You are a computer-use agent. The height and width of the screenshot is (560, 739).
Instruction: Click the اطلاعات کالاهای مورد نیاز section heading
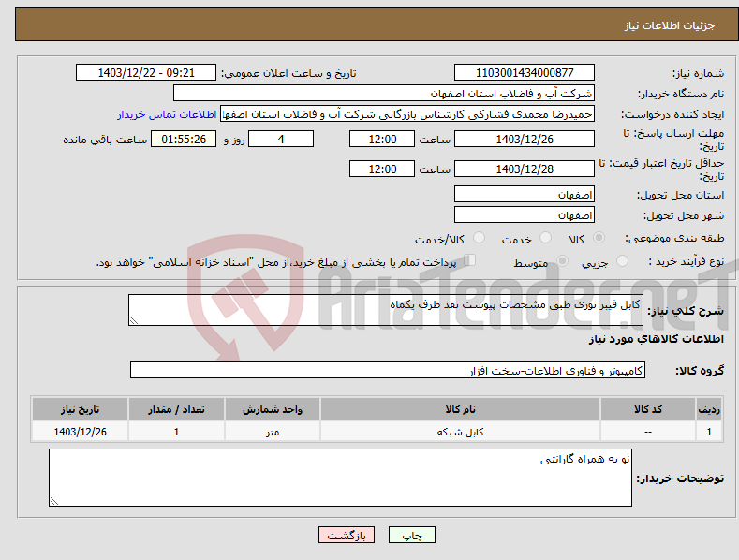656,339
